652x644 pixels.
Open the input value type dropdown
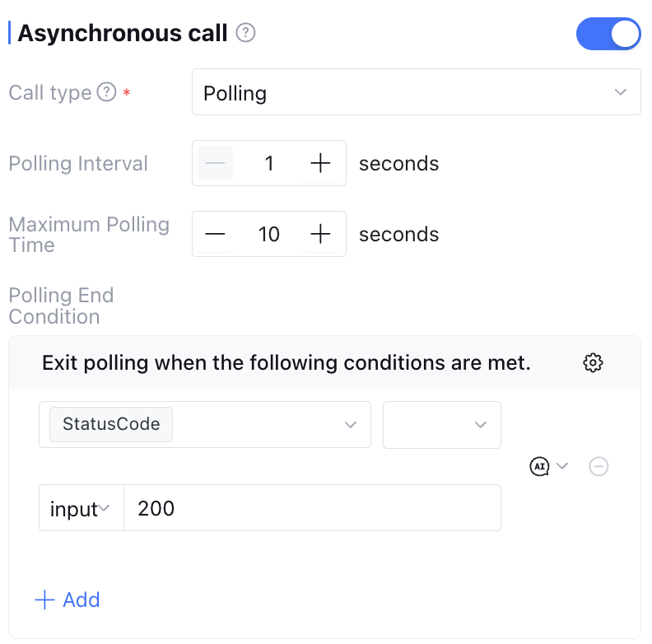point(81,508)
